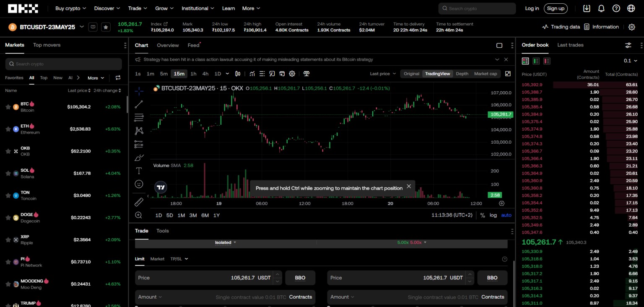
Task: Toggle log scale on the chart
Action: pos(493,215)
